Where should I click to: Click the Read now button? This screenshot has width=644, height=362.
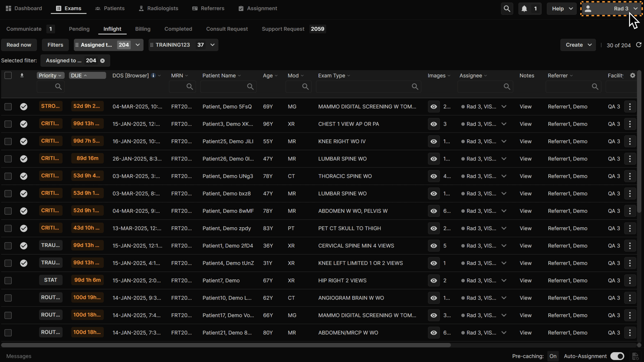(19, 45)
